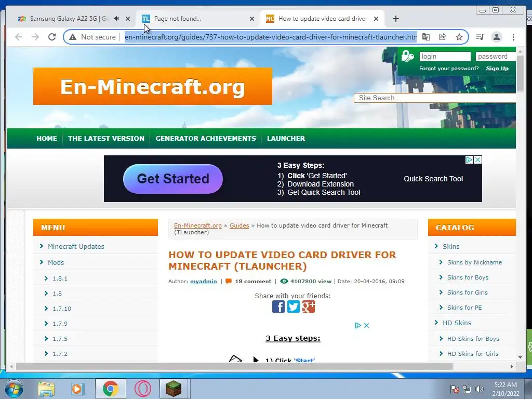Click the login input field

pos(445,56)
